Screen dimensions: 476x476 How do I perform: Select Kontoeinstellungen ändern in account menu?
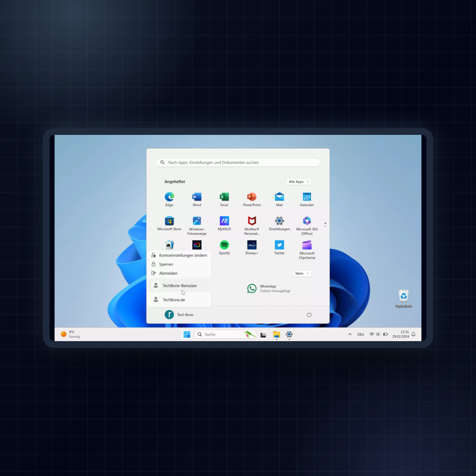pos(179,255)
